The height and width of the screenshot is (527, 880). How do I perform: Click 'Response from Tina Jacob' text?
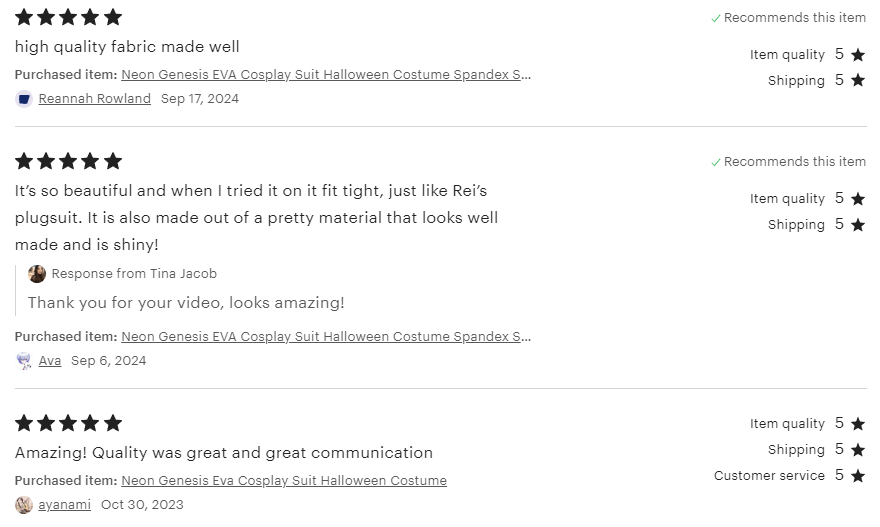(x=134, y=274)
